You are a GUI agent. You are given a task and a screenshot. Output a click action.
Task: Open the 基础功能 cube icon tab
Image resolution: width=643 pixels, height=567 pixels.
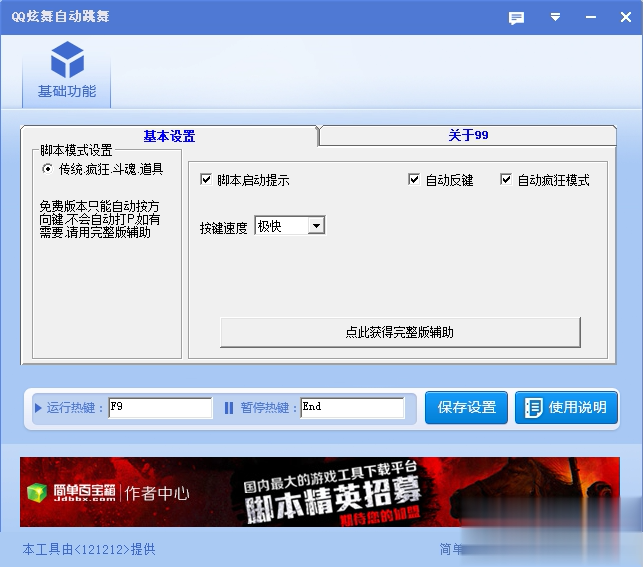point(67,71)
